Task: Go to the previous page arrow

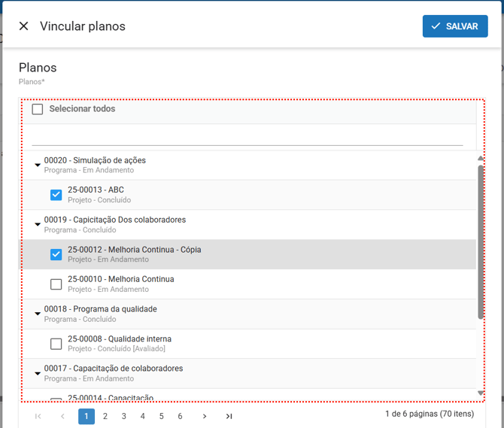Action: tap(62, 416)
